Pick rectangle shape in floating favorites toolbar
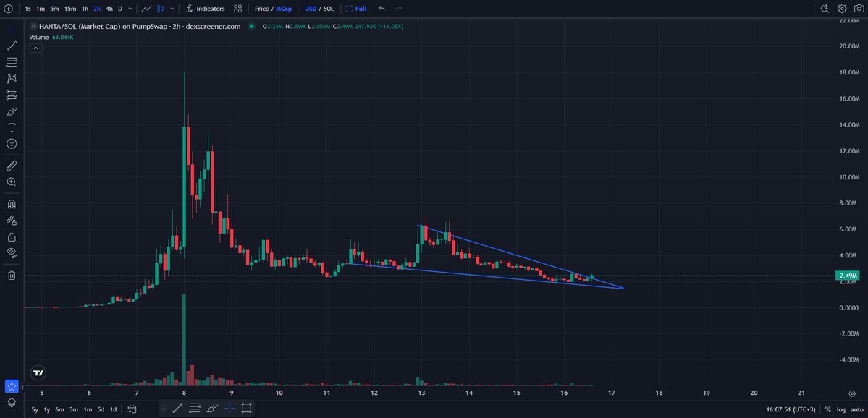Image resolution: width=868 pixels, height=418 pixels. [x=246, y=409]
